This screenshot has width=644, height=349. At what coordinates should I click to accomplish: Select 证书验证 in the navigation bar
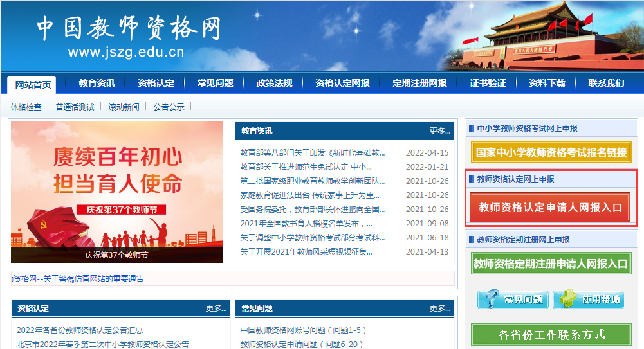pyautogui.click(x=488, y=84)
